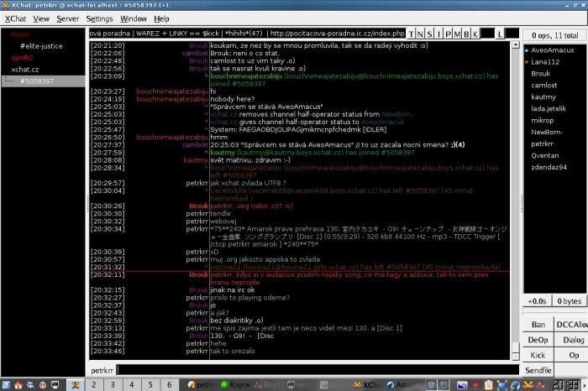The width and height of the screenshot is (588, 391).
Task: Click the Dialog button
Action: 571,340
